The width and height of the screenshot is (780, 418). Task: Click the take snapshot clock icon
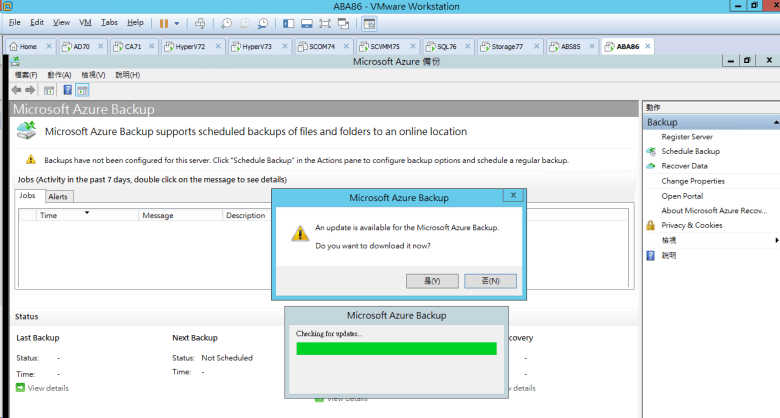tap(226, 22)
